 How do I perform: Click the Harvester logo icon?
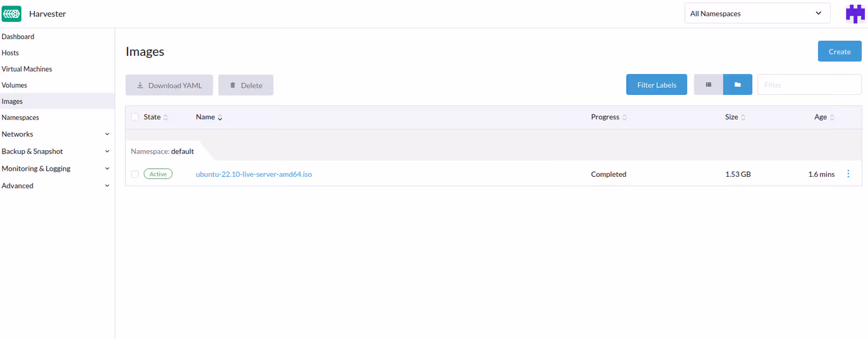coord(11,14)
